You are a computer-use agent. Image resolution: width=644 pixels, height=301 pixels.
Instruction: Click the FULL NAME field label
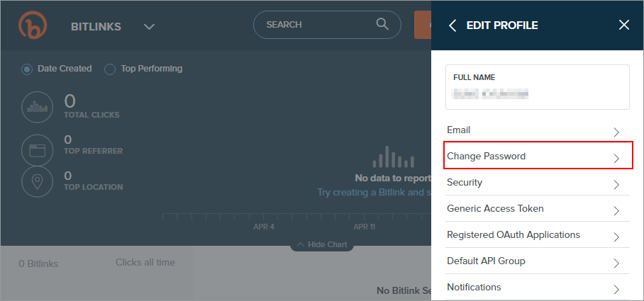click(x=474, y=77)
